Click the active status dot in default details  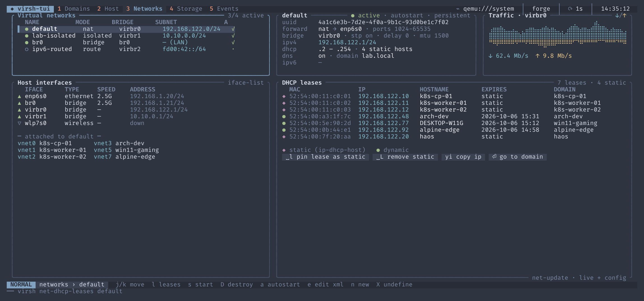tap(353, 15)
